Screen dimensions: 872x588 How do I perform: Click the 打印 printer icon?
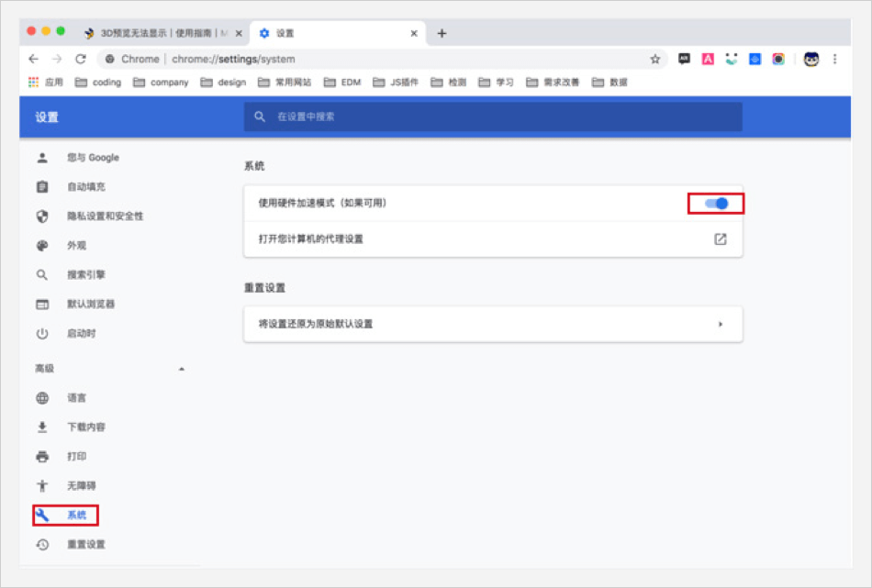(42, 457)
